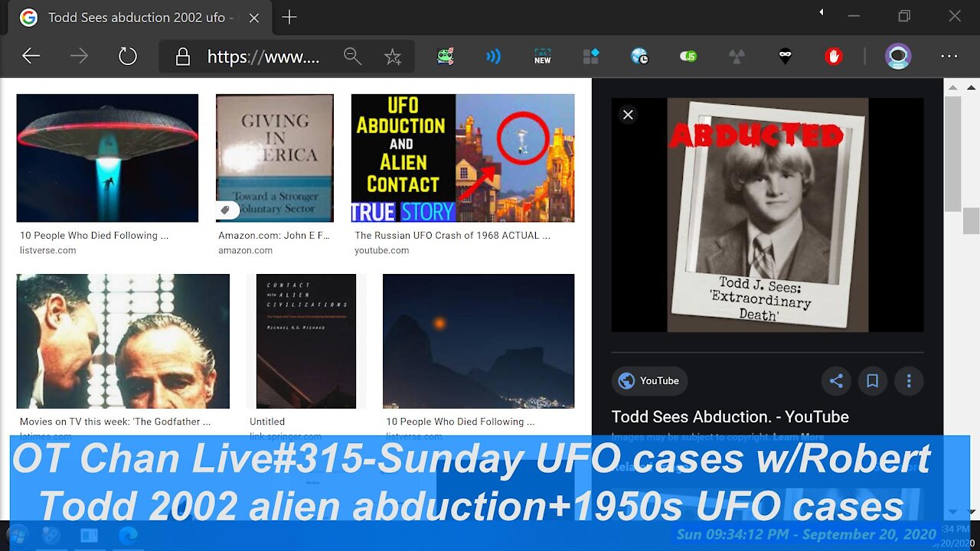Open The Godfather movie image

click(123, 341)
